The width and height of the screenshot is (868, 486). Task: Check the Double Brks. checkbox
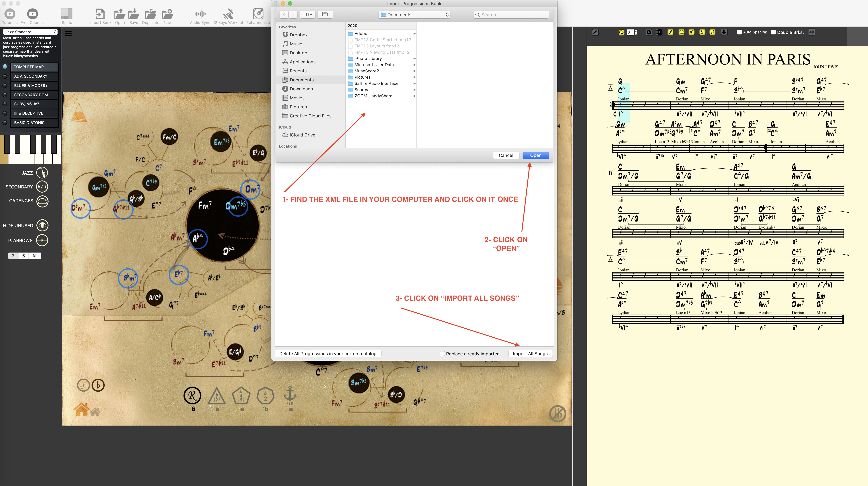click(773, 32)
